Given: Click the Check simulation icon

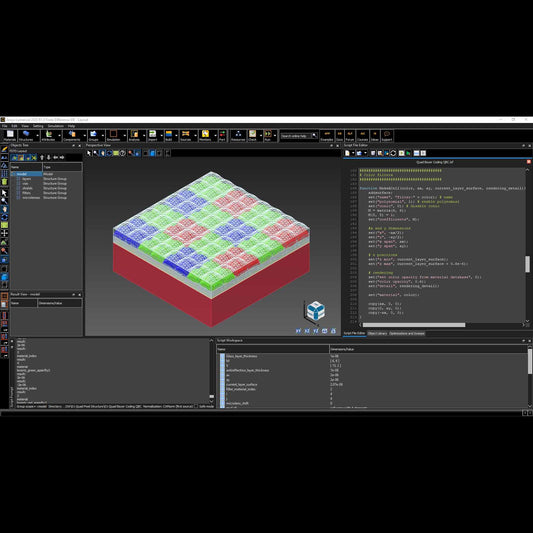Looking at the screenshot, I should [x=252, y=135].
